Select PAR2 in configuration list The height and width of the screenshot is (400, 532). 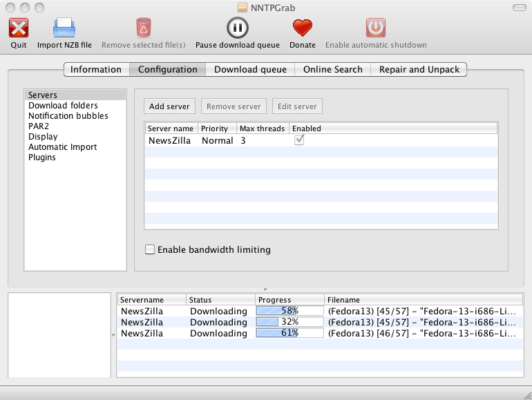(x=39, y=126)
